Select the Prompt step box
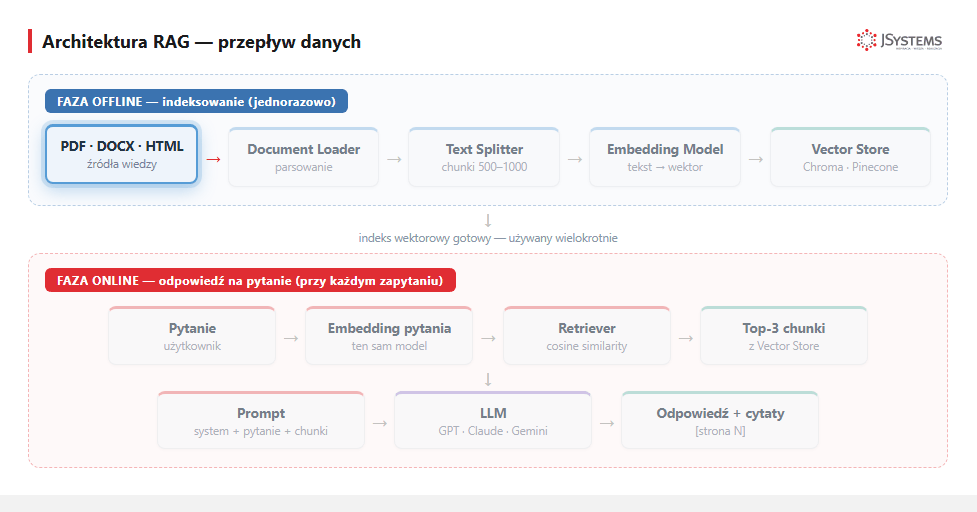The width and height of the screenshot is (977, 512). coord(260,420)
